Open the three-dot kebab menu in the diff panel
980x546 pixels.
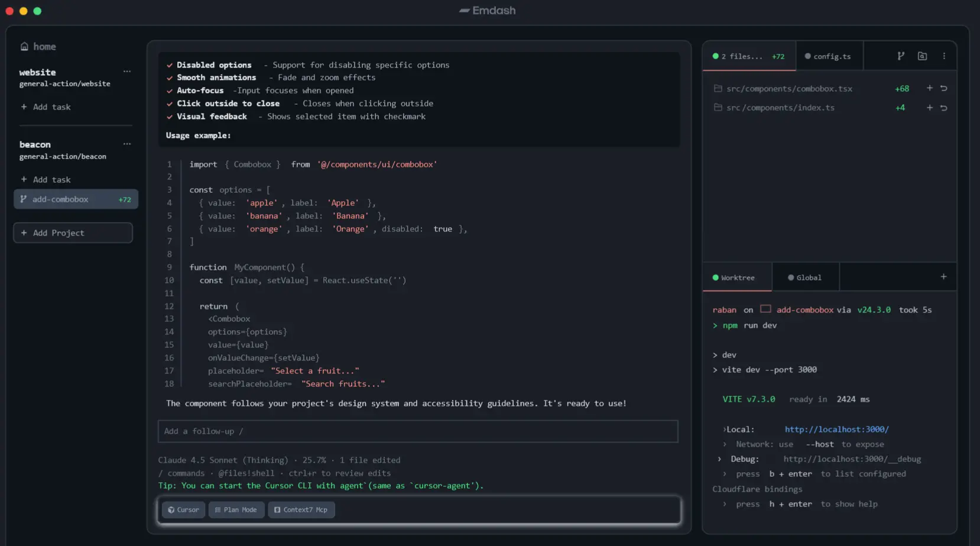944,56
